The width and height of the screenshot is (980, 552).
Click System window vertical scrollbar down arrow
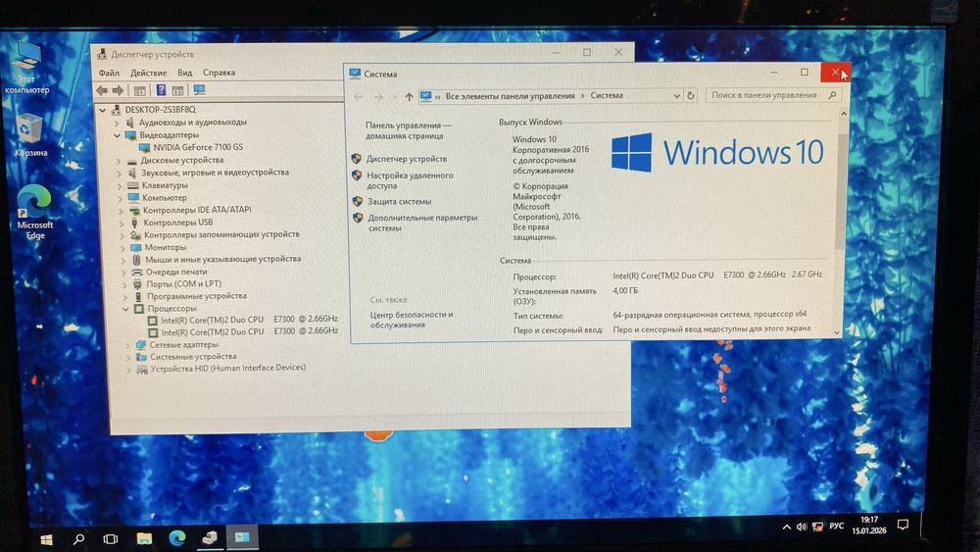click(x=838, y=332)
